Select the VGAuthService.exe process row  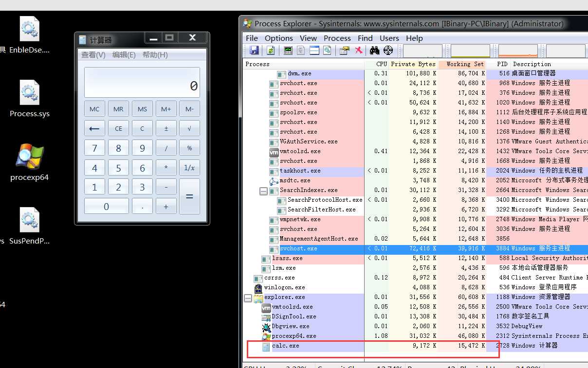416,141
